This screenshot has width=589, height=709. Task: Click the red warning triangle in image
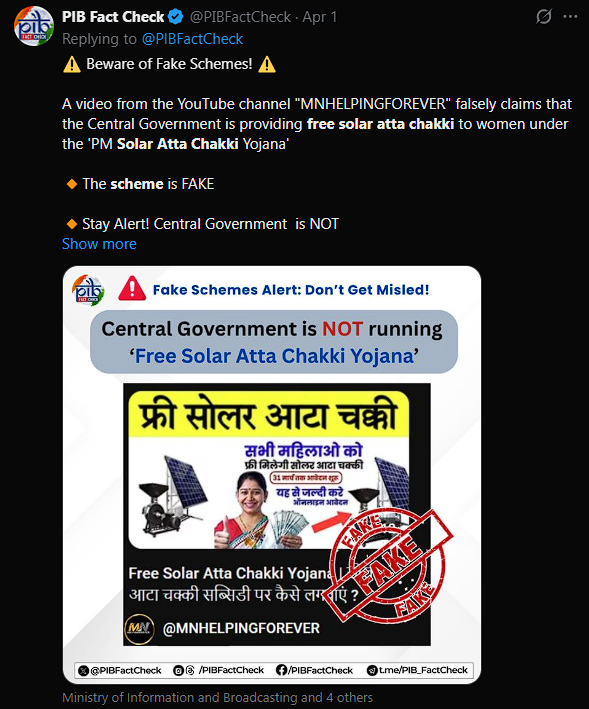(132, 288)
